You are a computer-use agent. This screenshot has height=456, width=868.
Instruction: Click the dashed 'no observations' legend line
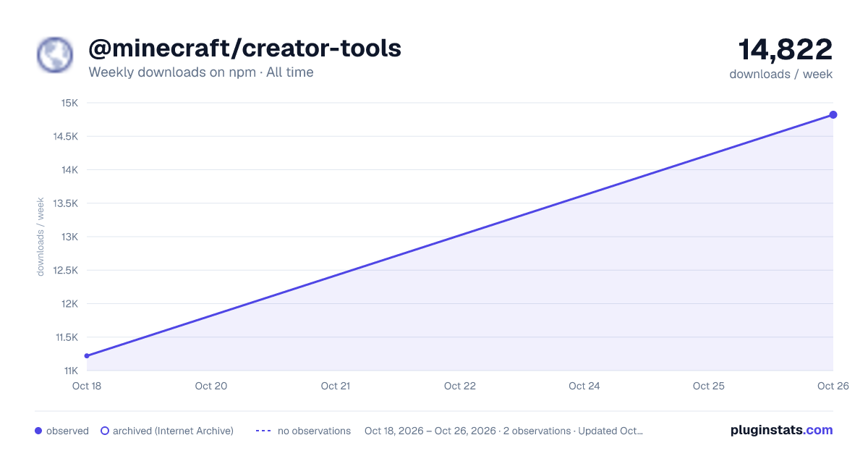263,431
